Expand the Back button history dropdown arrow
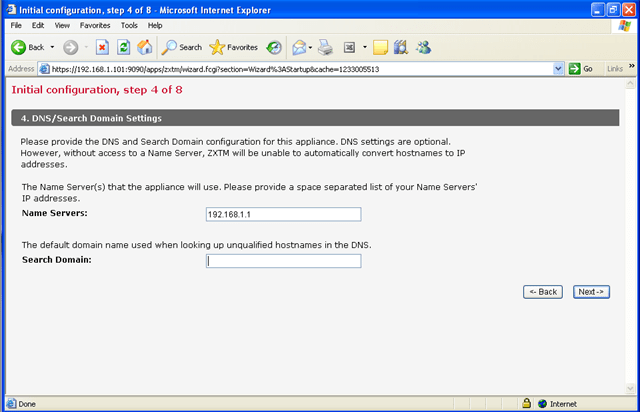Image resolution: width=640 pixels, height=412 pixels. [52, 47]
